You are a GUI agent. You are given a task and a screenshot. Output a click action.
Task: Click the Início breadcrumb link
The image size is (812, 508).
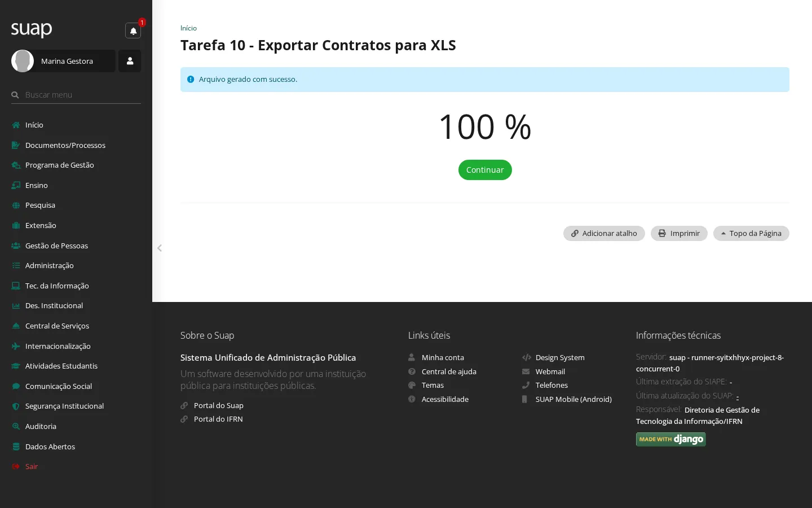(188, 28)
